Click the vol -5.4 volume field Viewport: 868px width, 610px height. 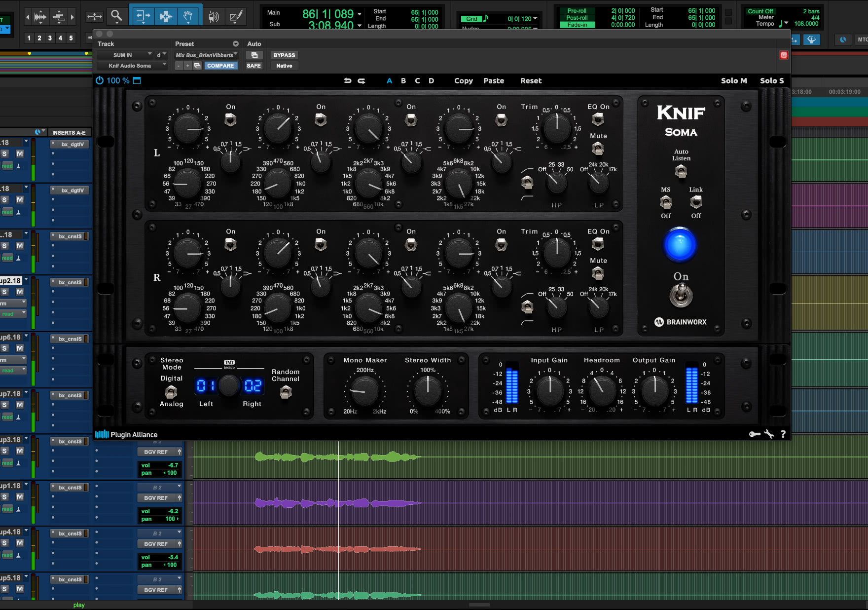coord(160,557)
